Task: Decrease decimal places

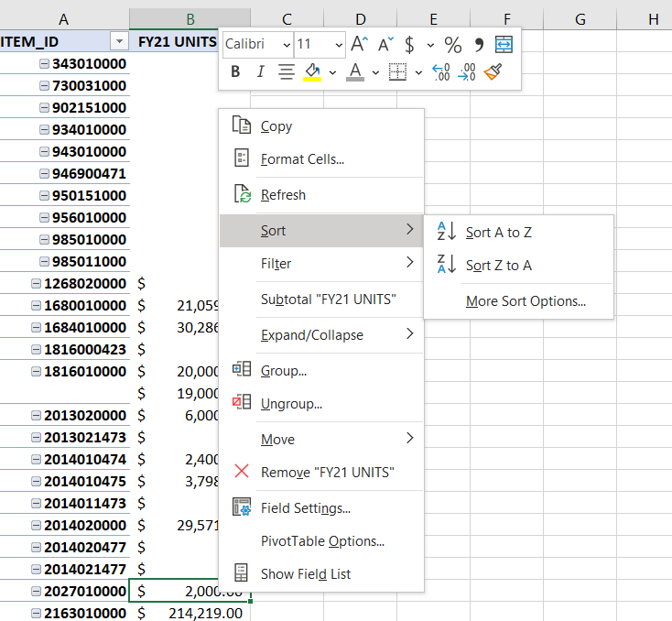Action: click(x=467, y=71)
